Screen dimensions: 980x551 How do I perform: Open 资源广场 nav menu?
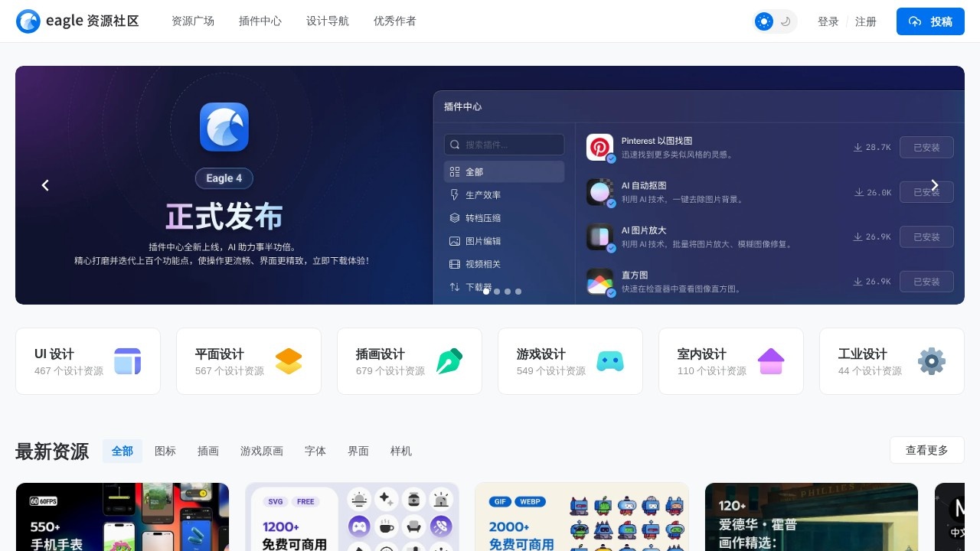tap(193, 21)
